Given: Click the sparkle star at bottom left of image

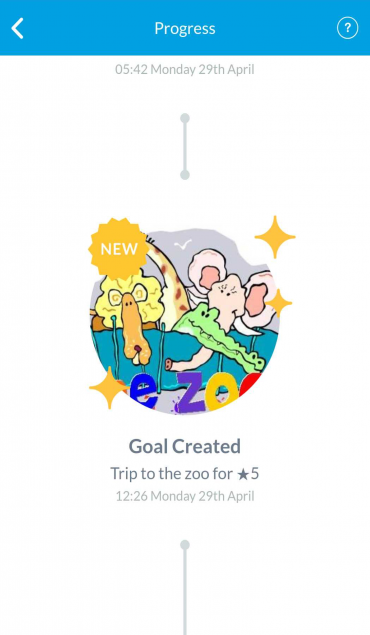Looking at the screenshot, I should click(x=108, y=388).
